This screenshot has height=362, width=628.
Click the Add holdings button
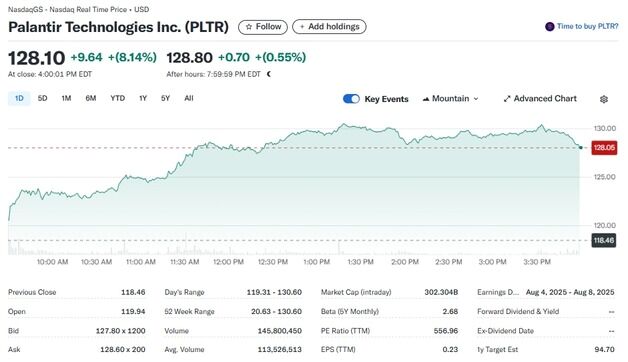[329, 27]
